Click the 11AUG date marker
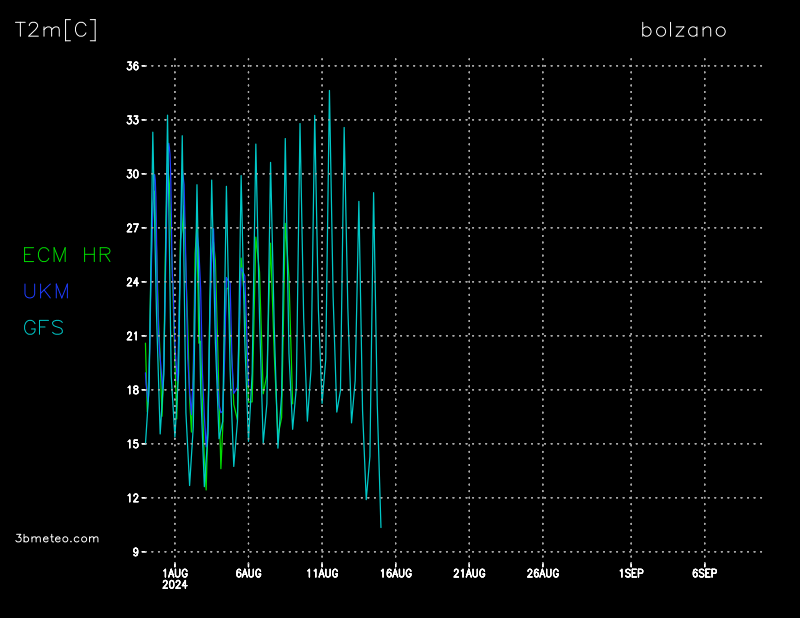This screenshot has width=800, height=618. point(322,573)
